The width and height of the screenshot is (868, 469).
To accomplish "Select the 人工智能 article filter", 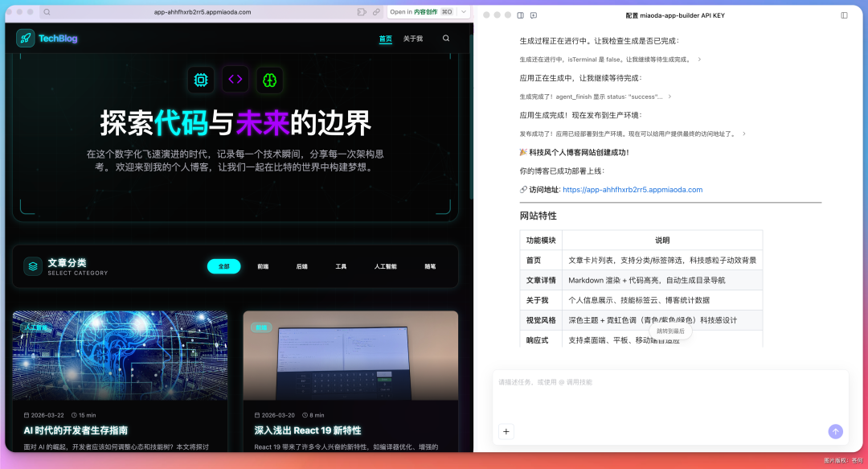I will click(385, 265).
